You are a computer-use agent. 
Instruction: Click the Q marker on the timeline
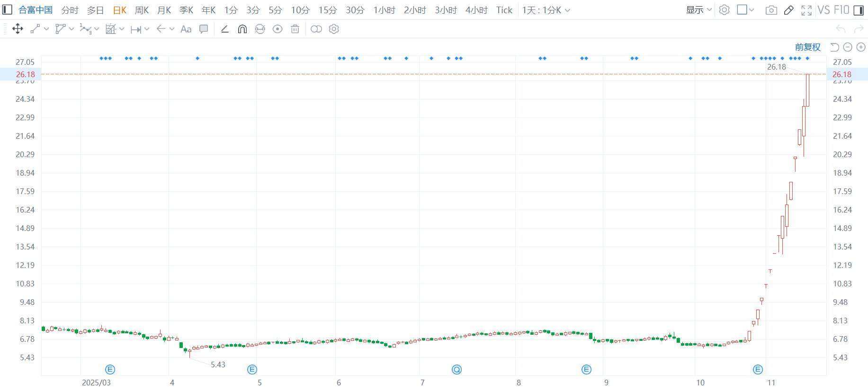[456, 370]
